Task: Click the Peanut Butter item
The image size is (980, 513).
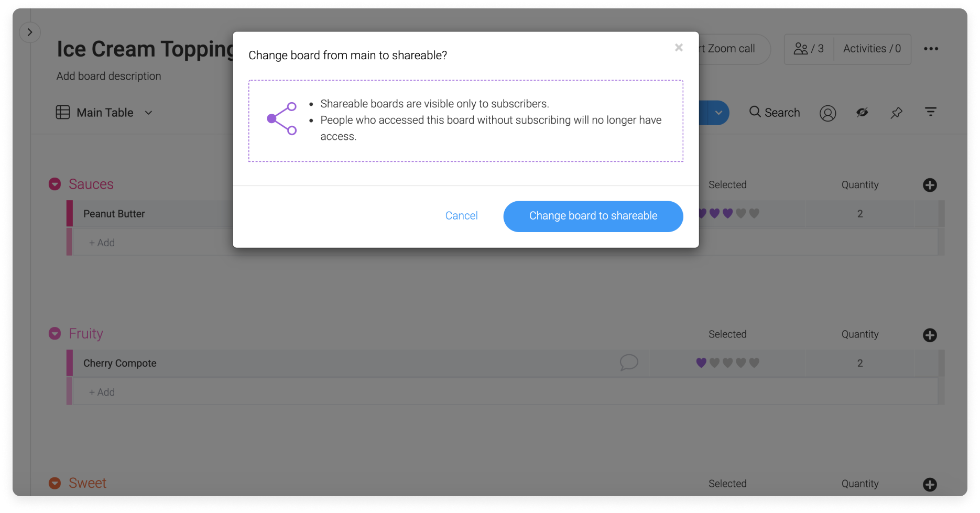Action: click(114, 214)
